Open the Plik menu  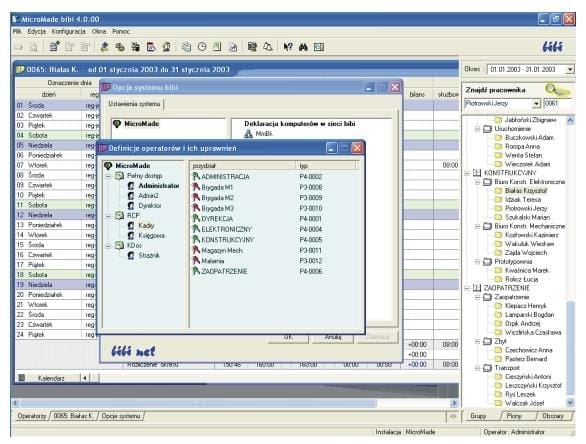pyautogui.click(x=17, y=31)
